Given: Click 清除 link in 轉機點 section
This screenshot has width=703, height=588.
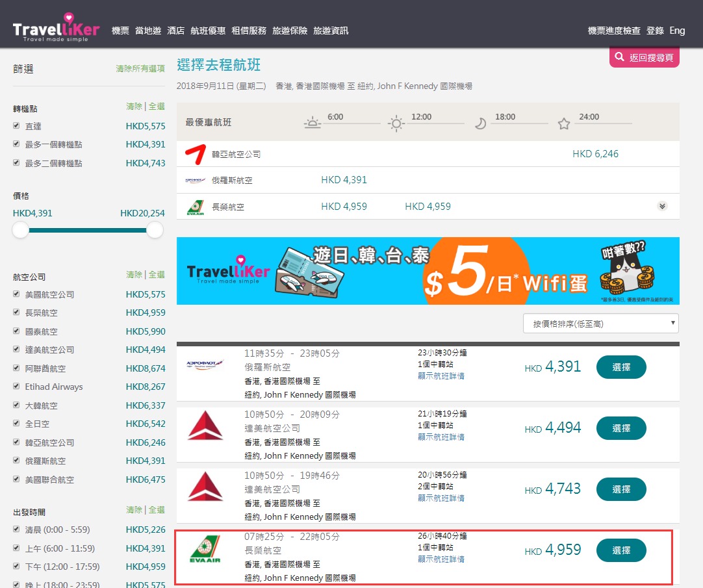Looking at the screenshot, I should tap(134, 107).
